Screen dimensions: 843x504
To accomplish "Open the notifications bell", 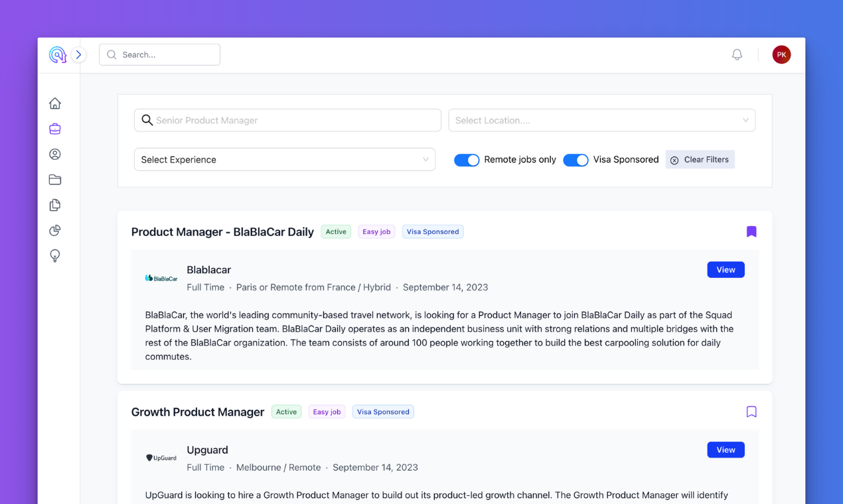I will [737, 55].
